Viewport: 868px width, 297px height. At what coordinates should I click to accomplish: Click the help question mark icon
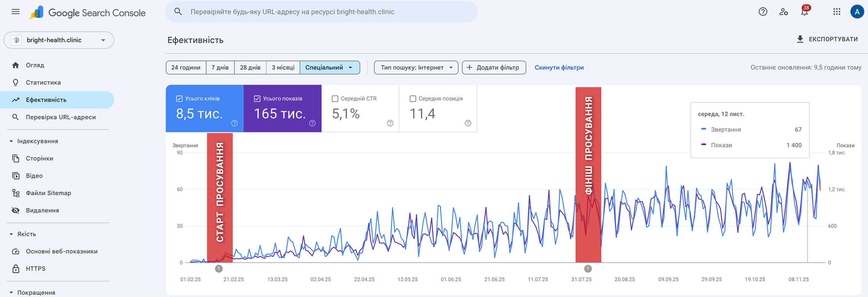(x=763, y=12)
